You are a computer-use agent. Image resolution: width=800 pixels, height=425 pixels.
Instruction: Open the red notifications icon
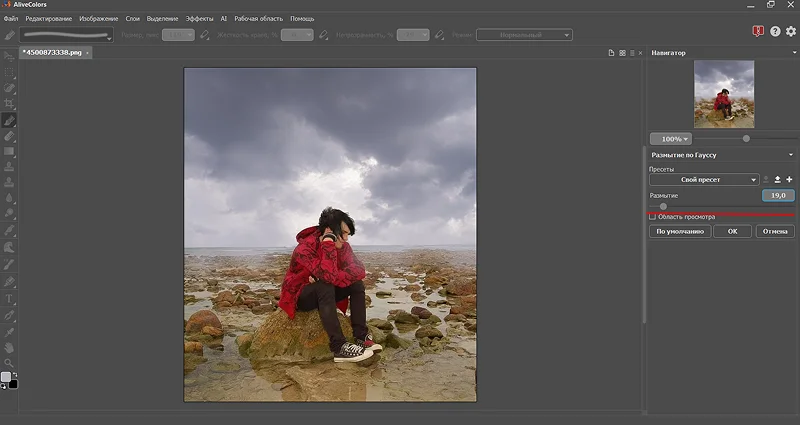pyautogui.click(x=758, y=32)
